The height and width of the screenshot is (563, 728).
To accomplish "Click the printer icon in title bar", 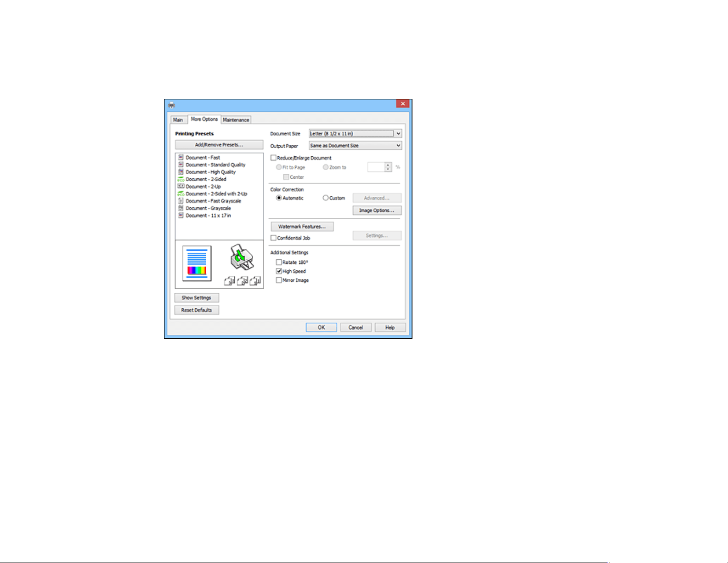I will pos(171,104).
